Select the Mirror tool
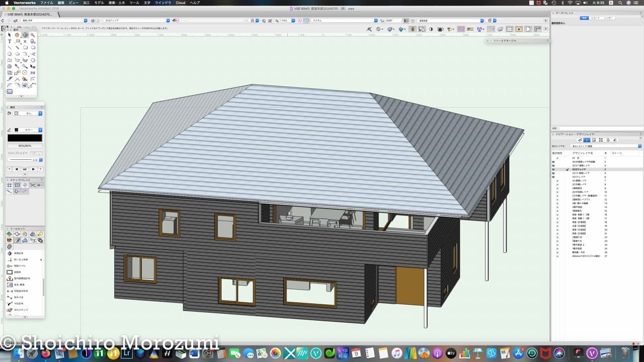This screenshot has width=644, height=362. pos(33,73)
